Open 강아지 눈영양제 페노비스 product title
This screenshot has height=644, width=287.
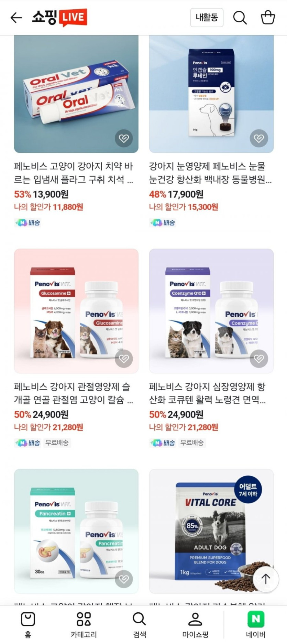(210, 173)
